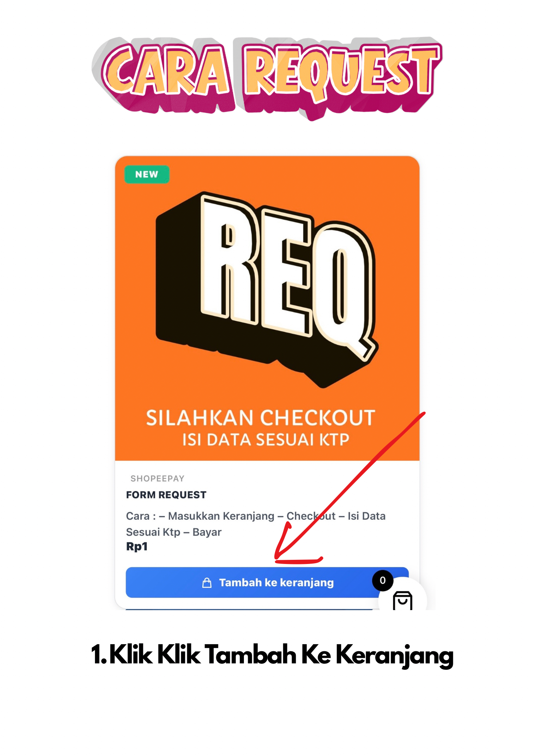535x756 pixels.
Task: Click the lock bag icon in blue button
Action: click(x=207, y=582)
